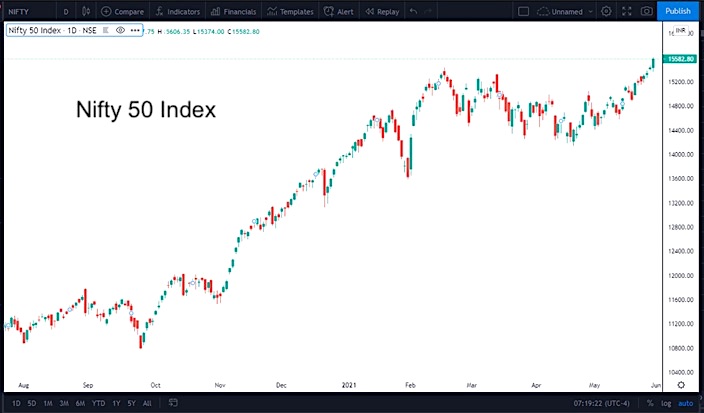Open the legend three-dots more menu

[x=135, y=30]
